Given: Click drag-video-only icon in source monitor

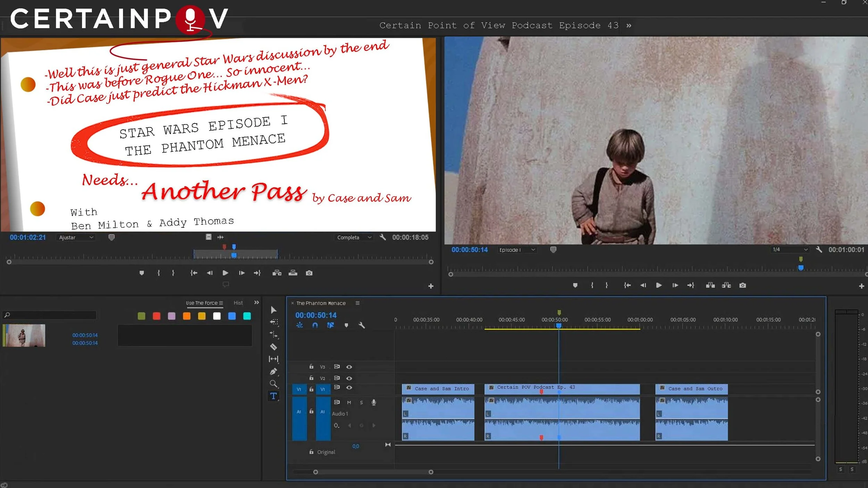Looking at the screenshot, I should click(208, 237).
